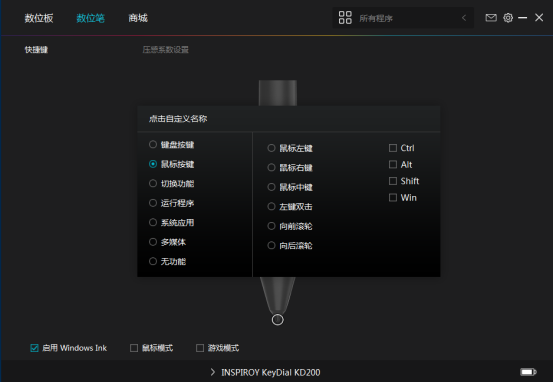Select 系统应用 radio option

tap(153, 222)
